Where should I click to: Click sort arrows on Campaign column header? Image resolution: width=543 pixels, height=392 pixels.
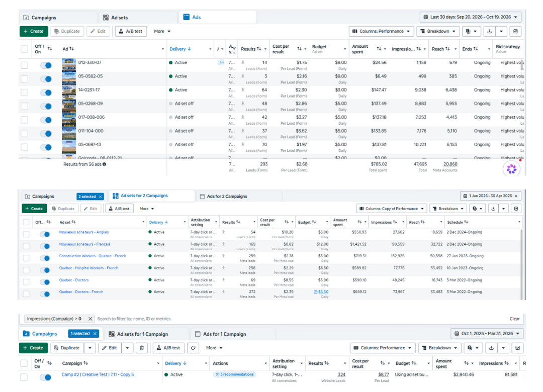click(85, 363)
